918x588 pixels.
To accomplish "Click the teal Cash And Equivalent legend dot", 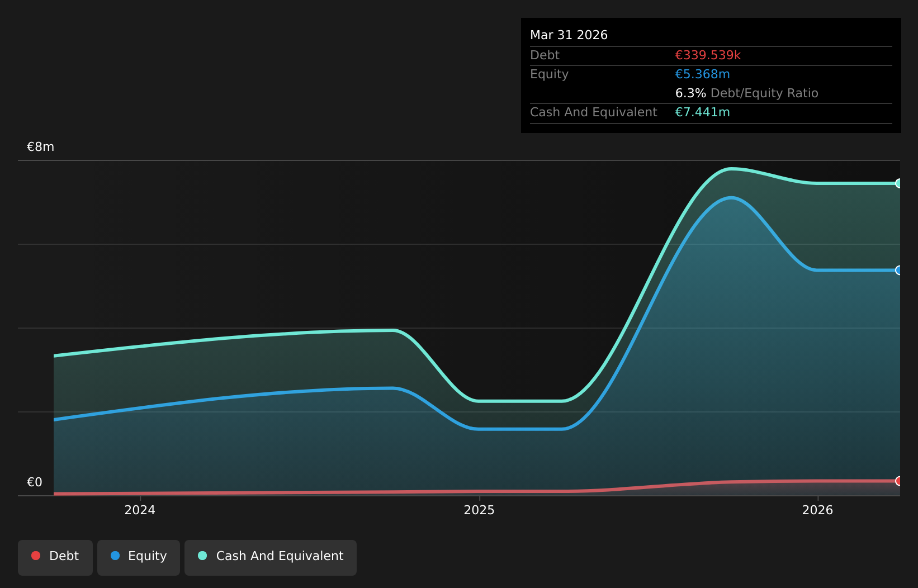I will click(x=202, y=556).
